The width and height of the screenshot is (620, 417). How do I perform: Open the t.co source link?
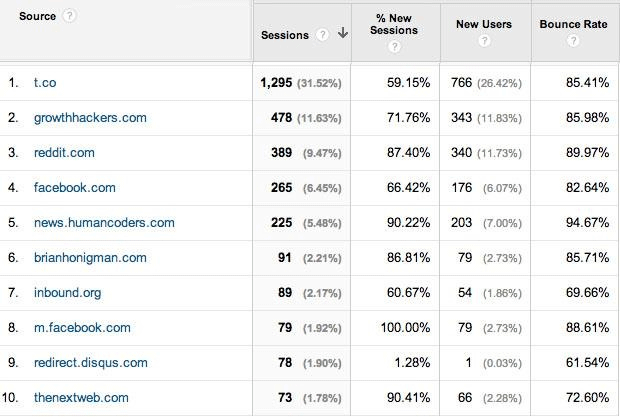pyautogui.click(x=45, y=83)
